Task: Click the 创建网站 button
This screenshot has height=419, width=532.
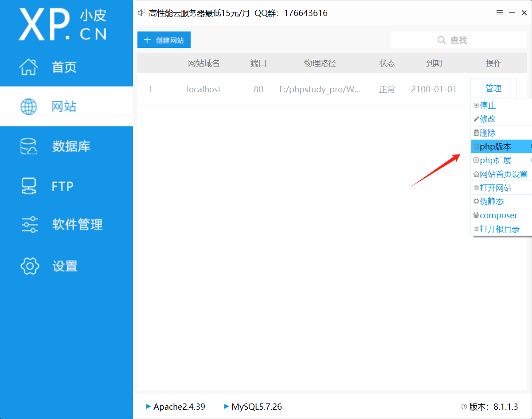Action: tap(164, 40)
